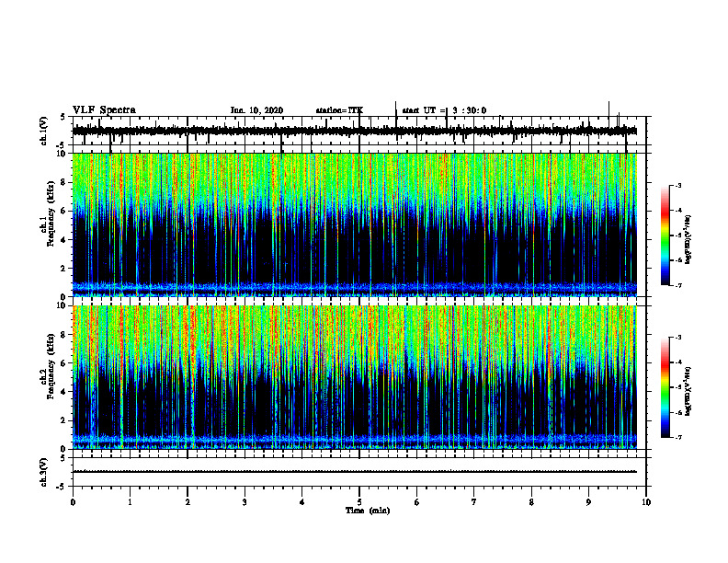Click the ch.3 flat voltage trace
Screen dimensions: 728x563
pos(354,472)
